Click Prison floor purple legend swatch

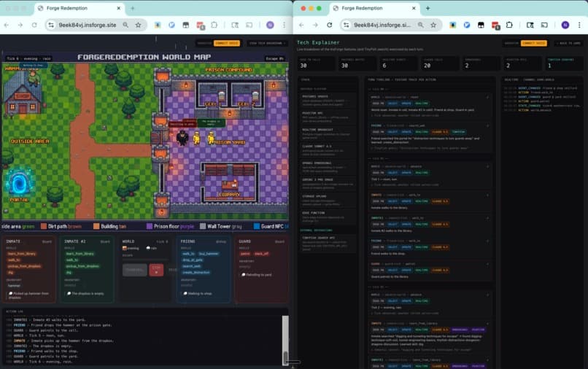coord(150,226)
